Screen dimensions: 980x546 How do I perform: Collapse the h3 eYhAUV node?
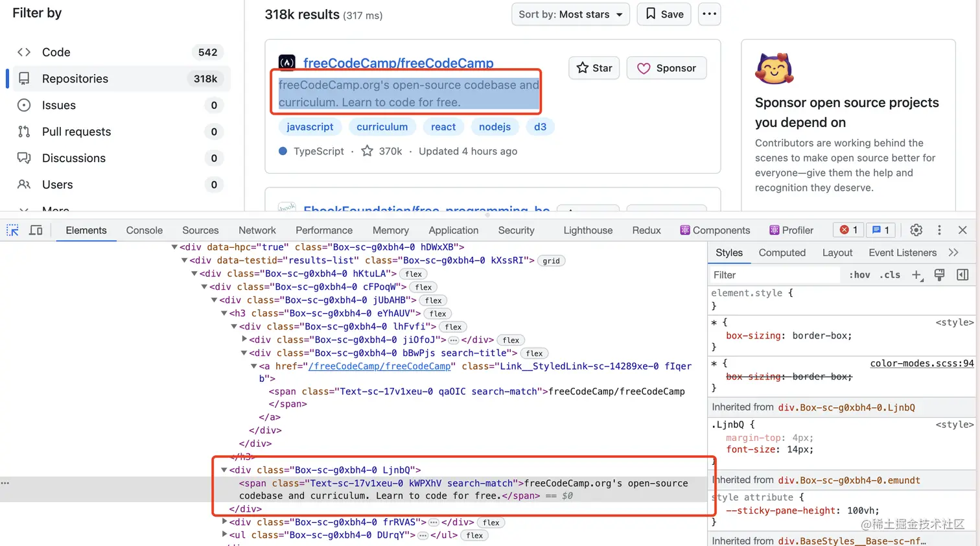pyautogui.click(x=224, y=313)
